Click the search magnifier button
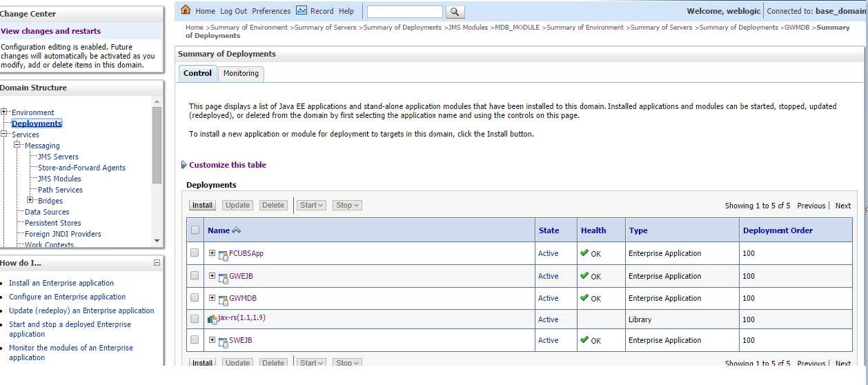The image size is (868, 385). [x=455, y=12]
